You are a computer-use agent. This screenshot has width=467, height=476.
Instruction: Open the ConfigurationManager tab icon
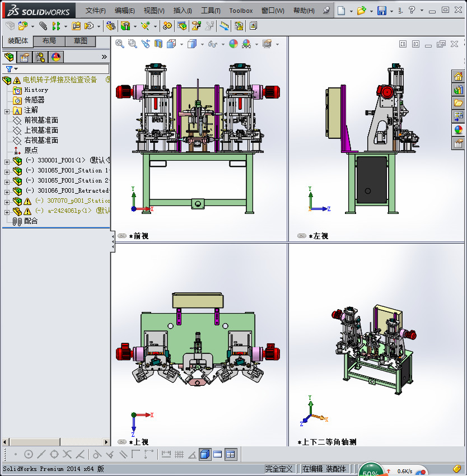[x=40, y=57]
